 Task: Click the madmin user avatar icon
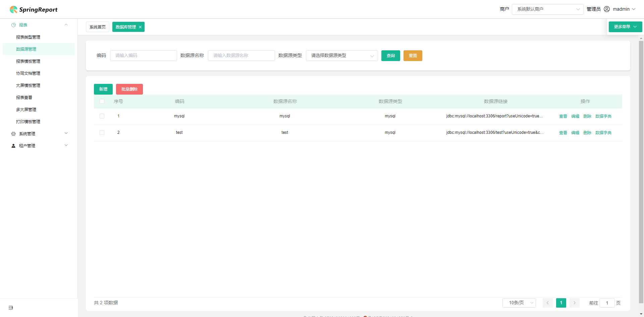607,9
